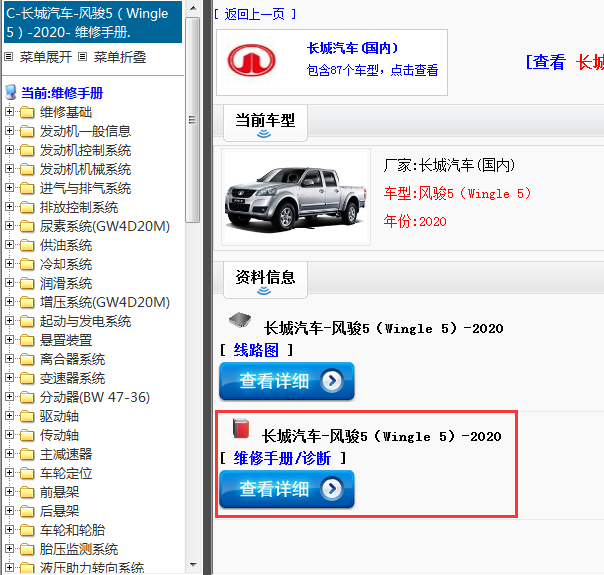604x575 pixels.
Task: Select 菜单折叠 to collapse the menu
Action: tap(120, 57)
